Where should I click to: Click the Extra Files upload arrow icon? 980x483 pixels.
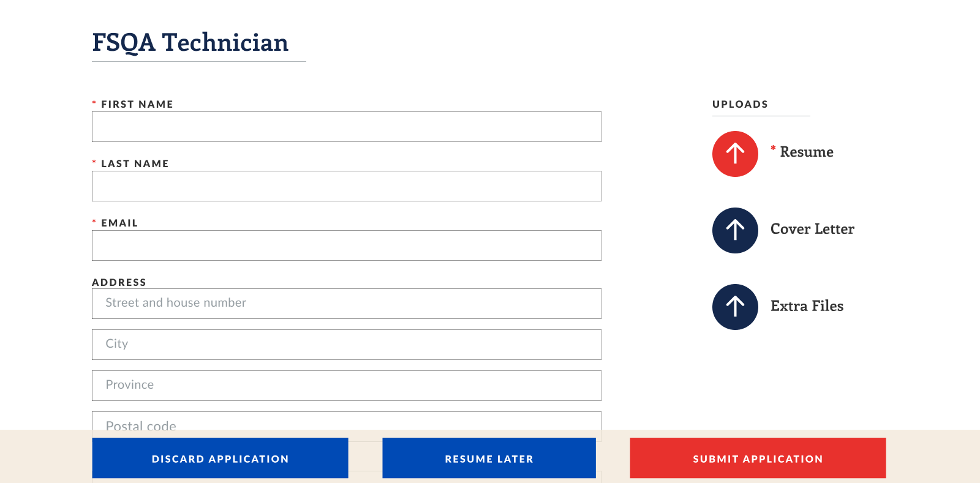click(x=735, y=307)
